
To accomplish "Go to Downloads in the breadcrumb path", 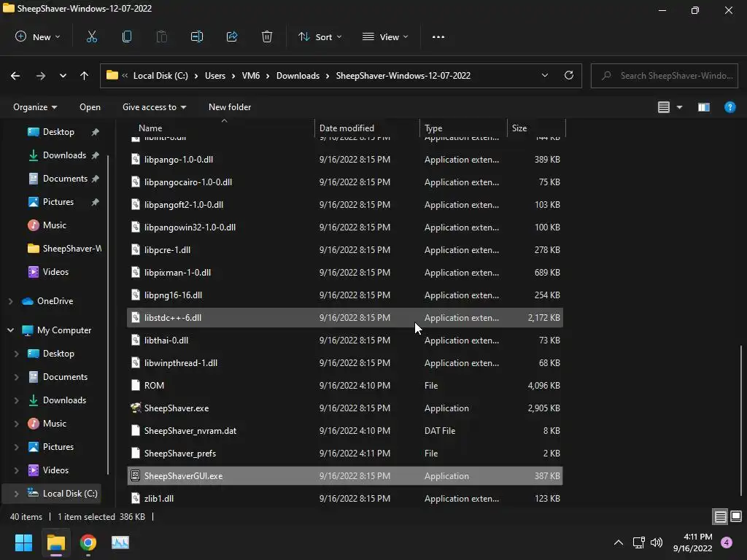I will pos(298,76).
